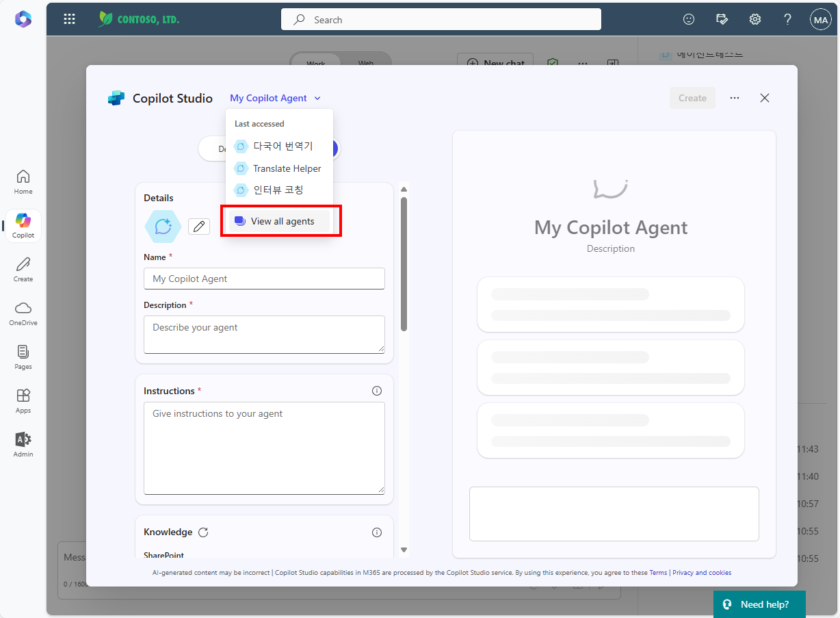Click the Admin icon in sidebar

(23, 445)
